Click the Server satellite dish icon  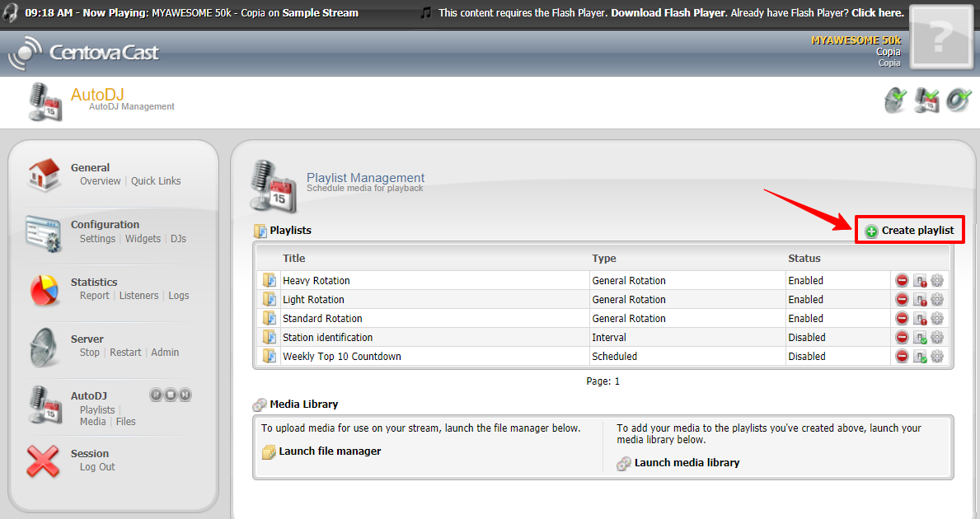[x=44, y=348]
